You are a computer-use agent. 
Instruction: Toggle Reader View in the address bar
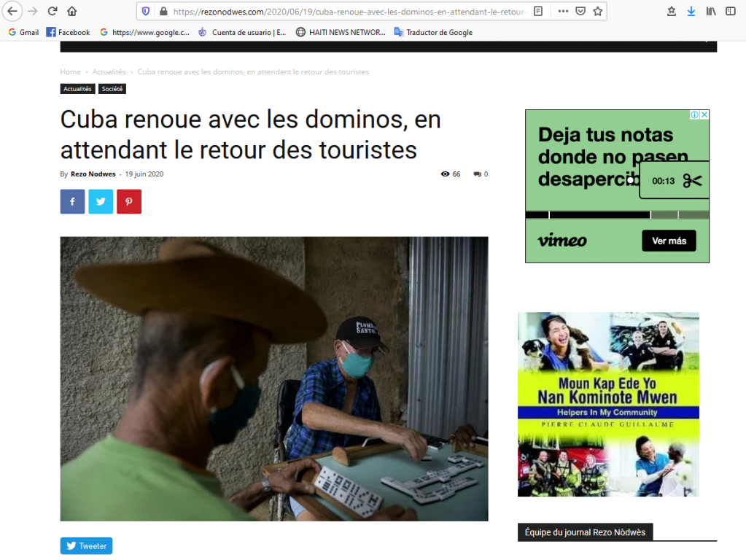538,11
